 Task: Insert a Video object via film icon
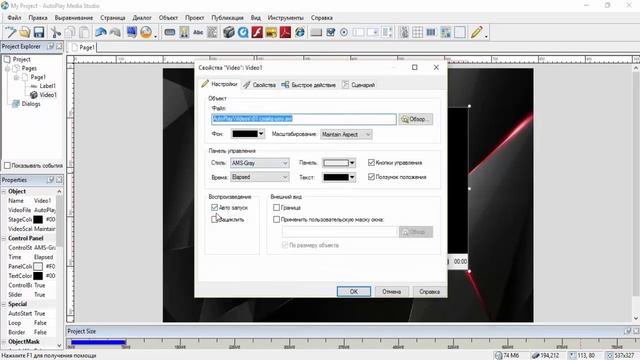pos(229,32)
